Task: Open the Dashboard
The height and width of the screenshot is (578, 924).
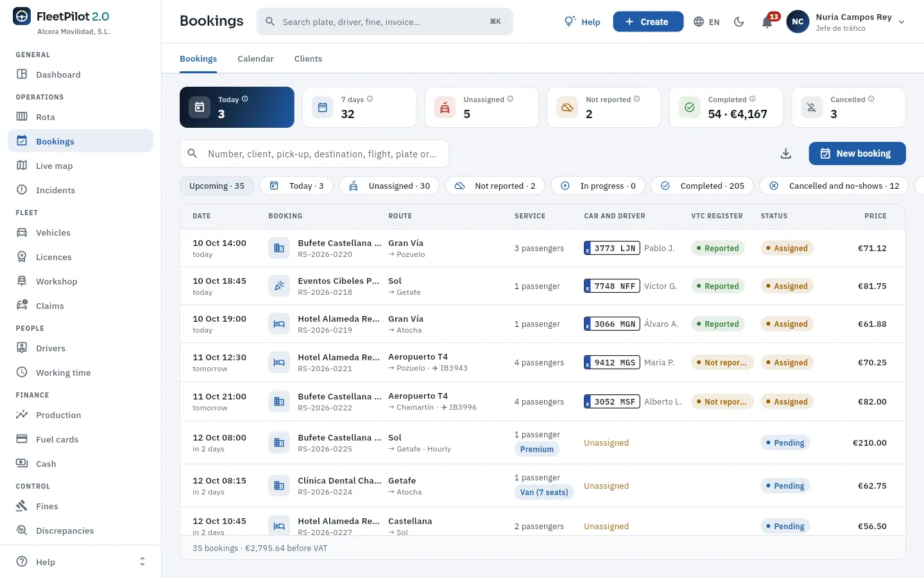Action: 80,74
